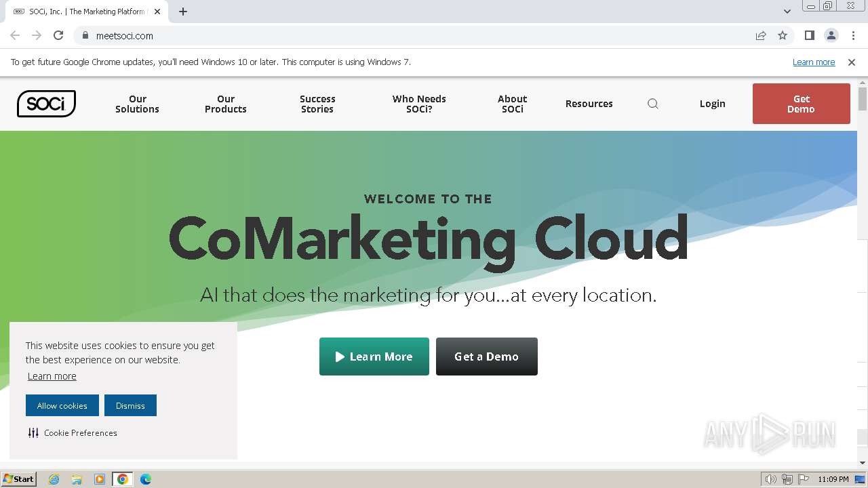Dismiss the Chrome update notification bar

852,62
